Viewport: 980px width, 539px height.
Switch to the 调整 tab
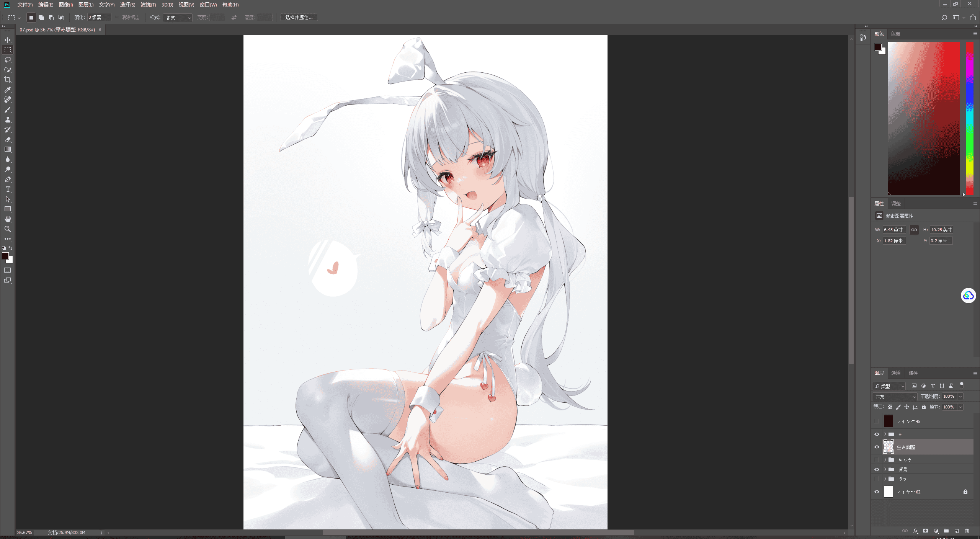click(896, 203)
